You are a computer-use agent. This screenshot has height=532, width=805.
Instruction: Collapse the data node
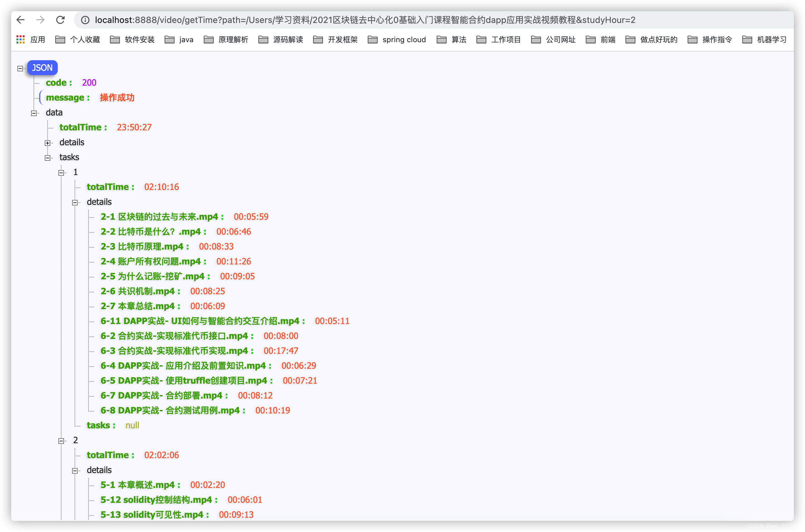click(x=34, y=113)
